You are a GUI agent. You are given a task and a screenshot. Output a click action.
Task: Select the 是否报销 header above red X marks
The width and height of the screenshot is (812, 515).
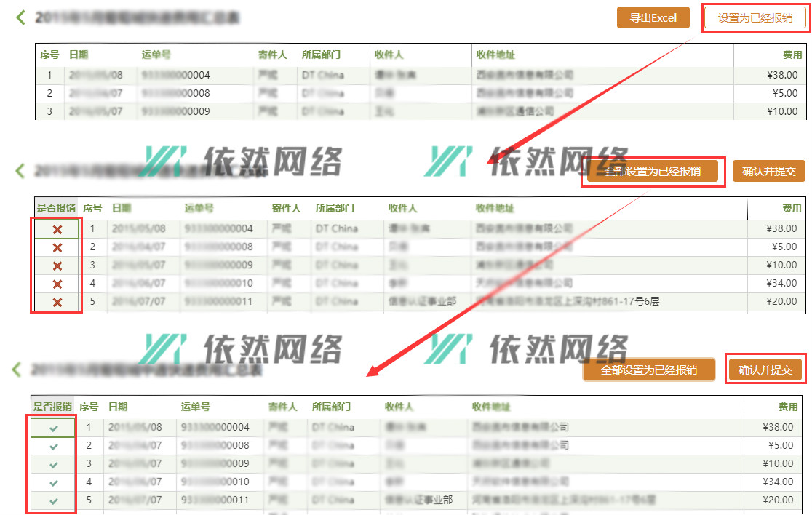tap(56, 208)
